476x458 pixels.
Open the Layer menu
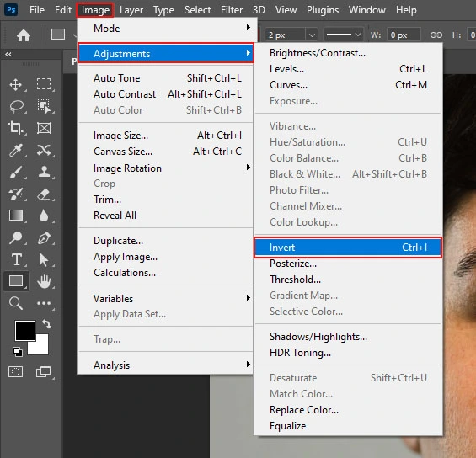[131, 10]
